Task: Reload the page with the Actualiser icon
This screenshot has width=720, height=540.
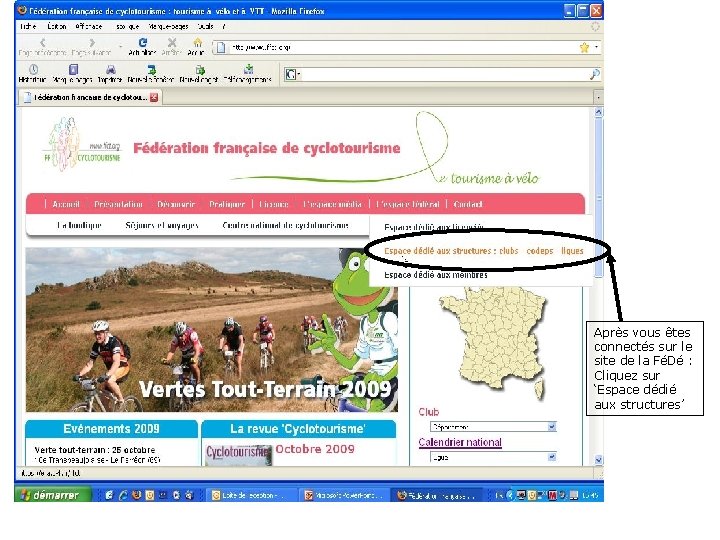Action: pyautogui.click(x=143, y=42)
